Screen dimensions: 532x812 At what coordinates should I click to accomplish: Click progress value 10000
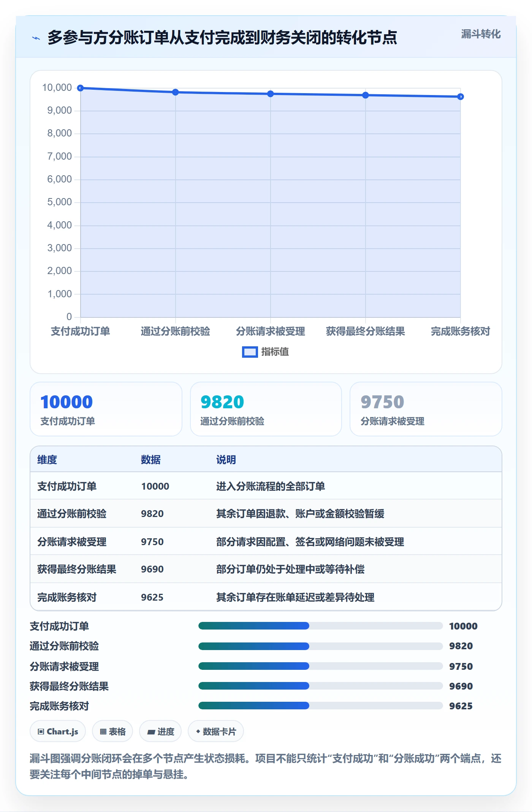coord(463,626)
